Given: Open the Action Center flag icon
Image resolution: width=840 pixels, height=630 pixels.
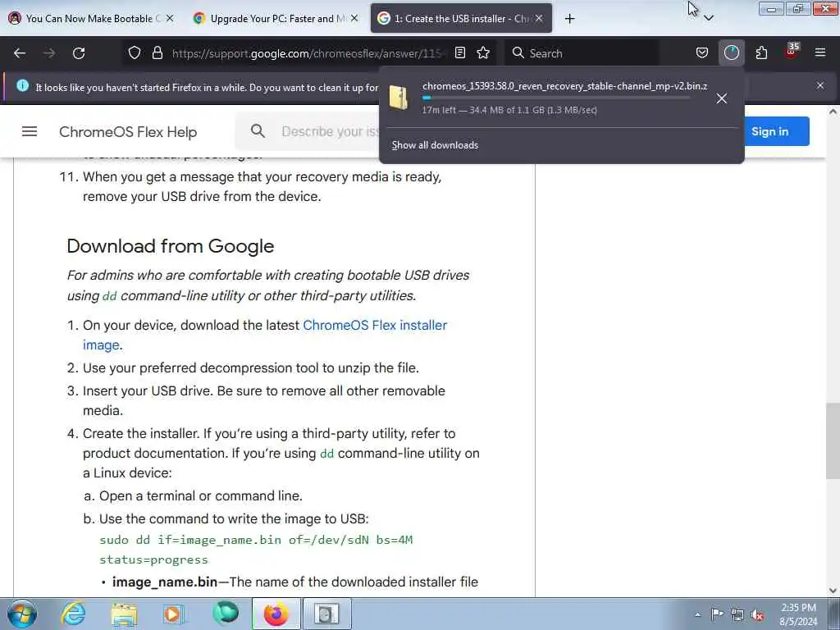Looking at the screenshot, I should coord(717,614).
